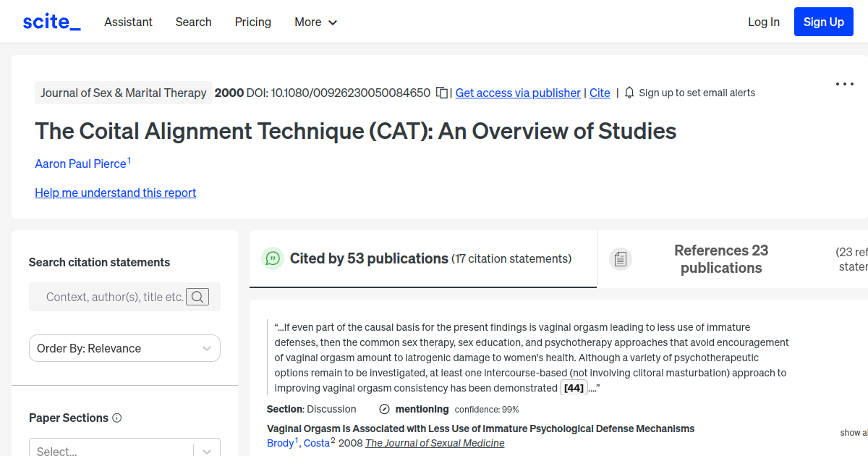Viewport: 868px width, 456px height.
Task: Click the Sign Up button
Action: pyautogui.click(x=823, y=21)
